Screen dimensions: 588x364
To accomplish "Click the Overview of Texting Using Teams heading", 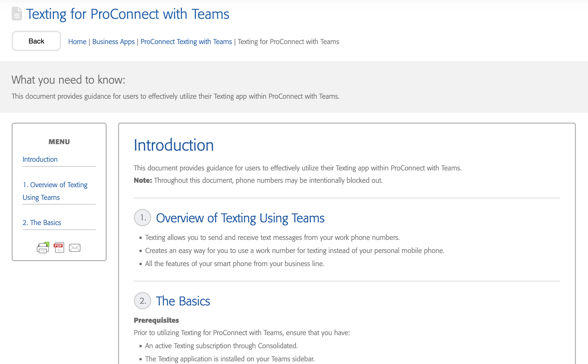I will pos(240,218).
